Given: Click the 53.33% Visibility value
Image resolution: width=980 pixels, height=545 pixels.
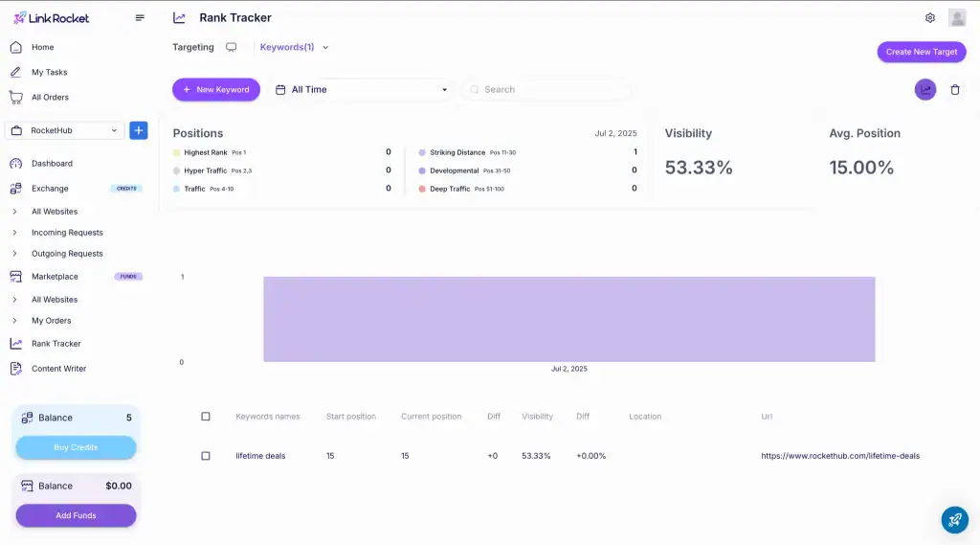Looking at the screenshot, I should point(698,168).
